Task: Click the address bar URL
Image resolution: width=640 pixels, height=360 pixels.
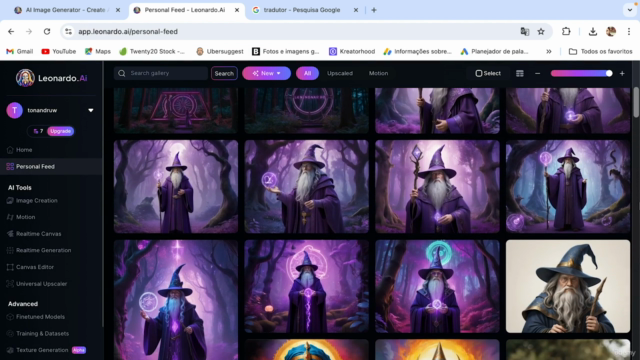Action: [128, 31]
